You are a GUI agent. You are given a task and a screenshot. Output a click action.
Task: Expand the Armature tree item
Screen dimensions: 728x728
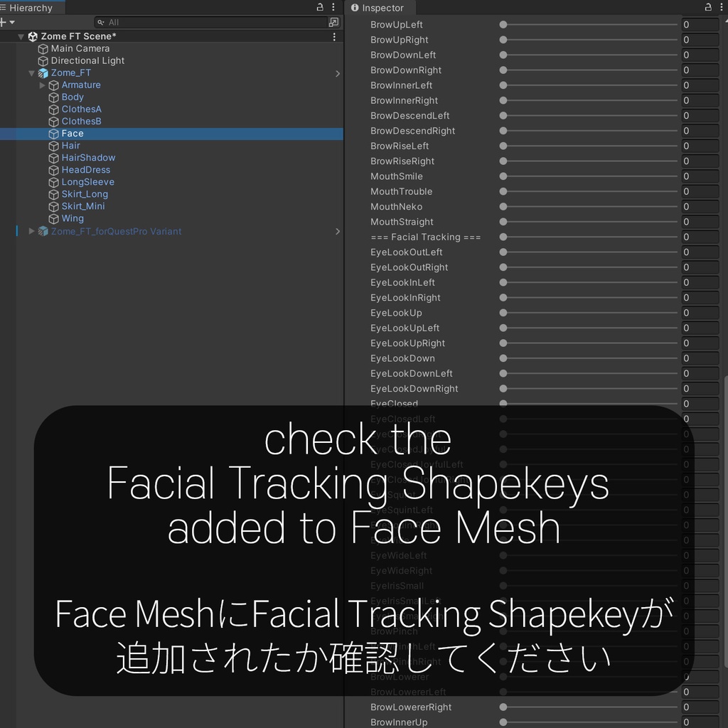[x=42, y=85]
